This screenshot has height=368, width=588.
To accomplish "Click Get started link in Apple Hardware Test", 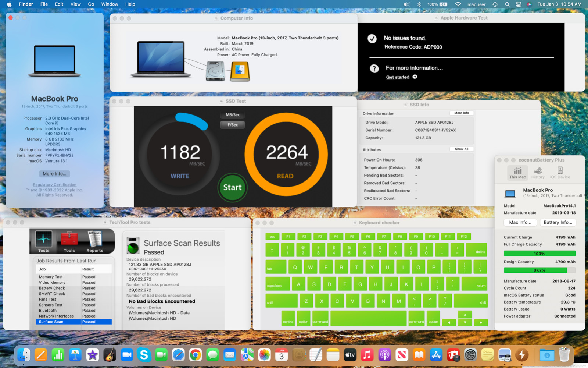I will click(x=398, y=77).
